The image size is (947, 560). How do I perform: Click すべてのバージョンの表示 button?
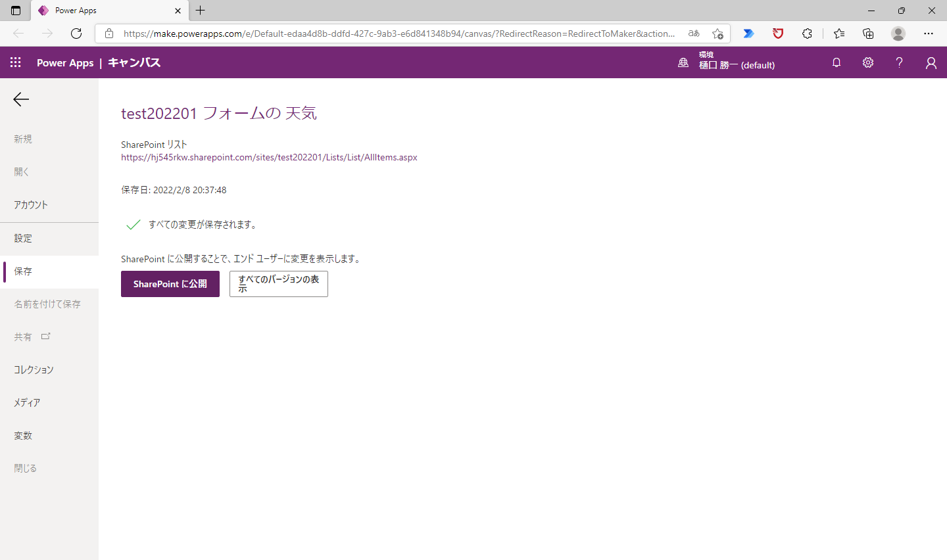pyautogui.click(x=279, y=284)
